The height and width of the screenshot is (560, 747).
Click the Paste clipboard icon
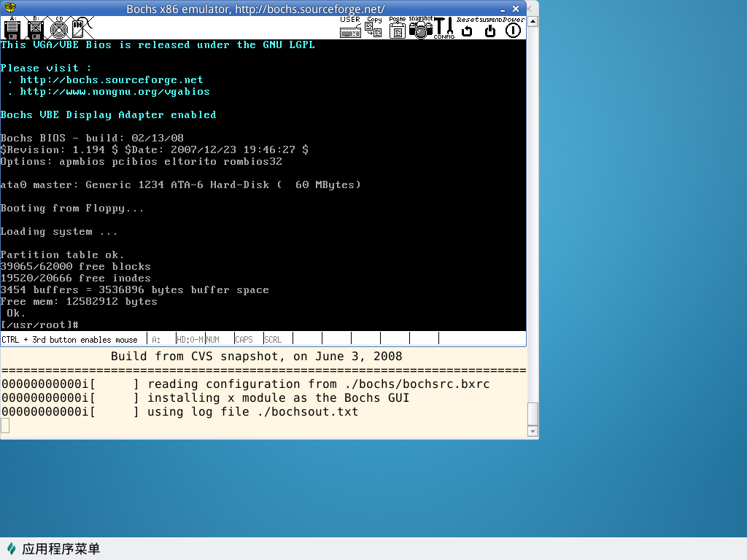[x=397, y=28]
